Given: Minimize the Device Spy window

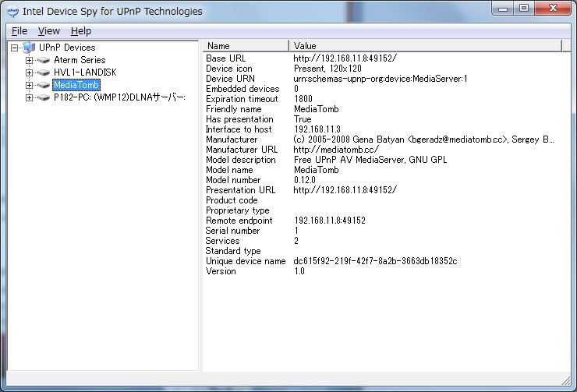Looking at the screenshot, I should [x=503, y=9].
